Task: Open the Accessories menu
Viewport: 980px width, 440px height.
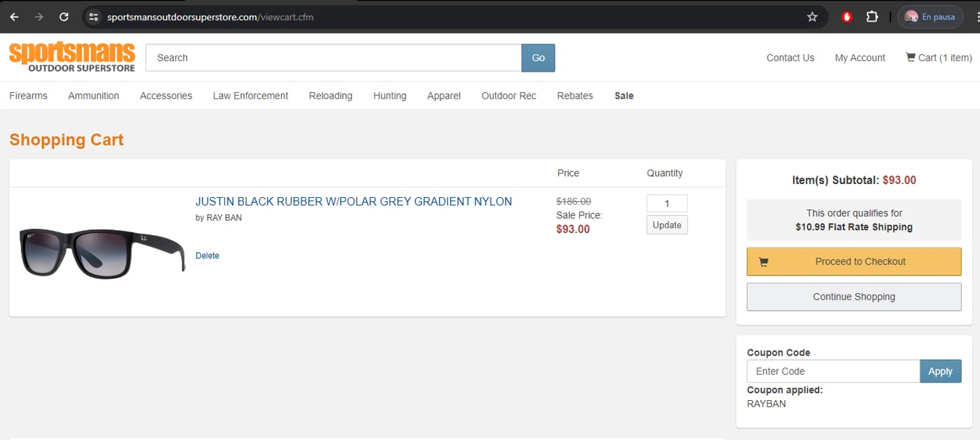Action: coord(166,95)
